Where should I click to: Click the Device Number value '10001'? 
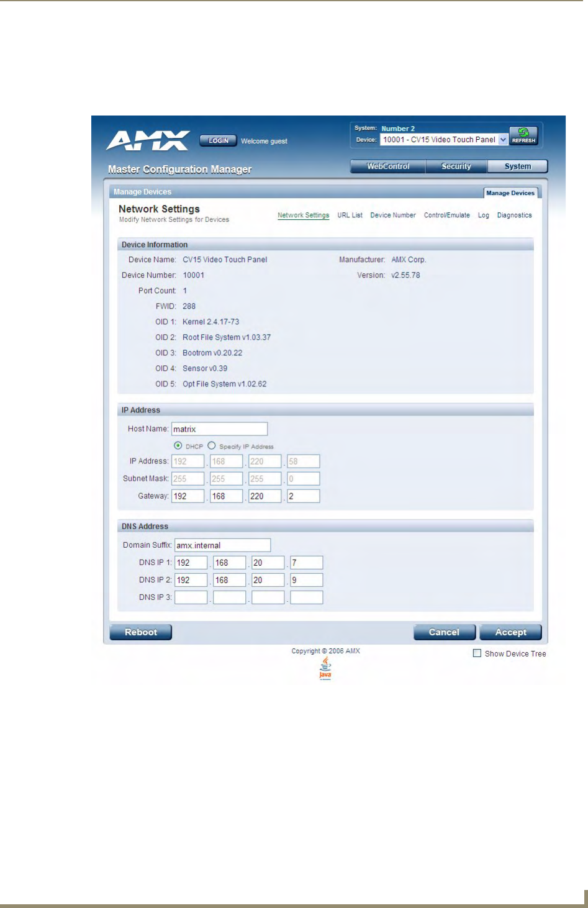(193, 275)
